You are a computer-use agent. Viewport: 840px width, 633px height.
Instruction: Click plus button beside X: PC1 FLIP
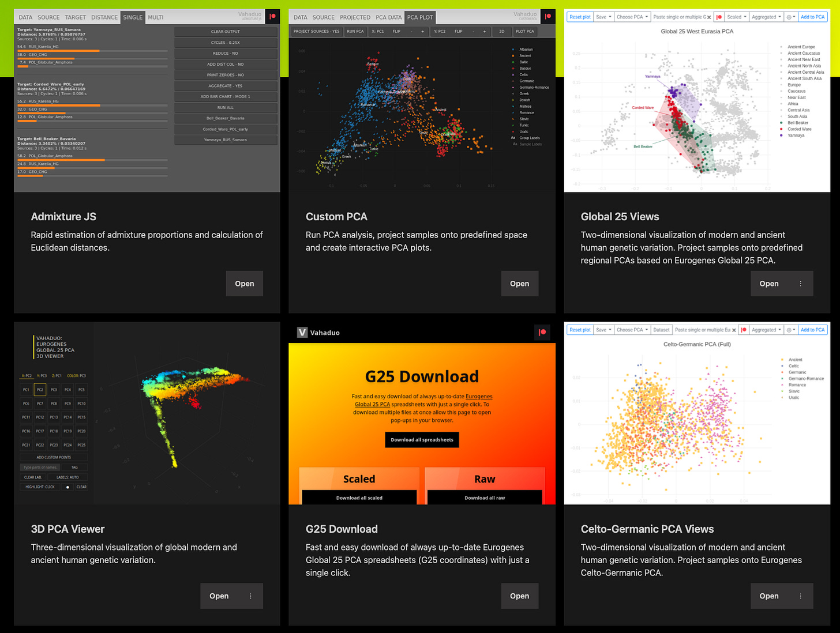422,31
